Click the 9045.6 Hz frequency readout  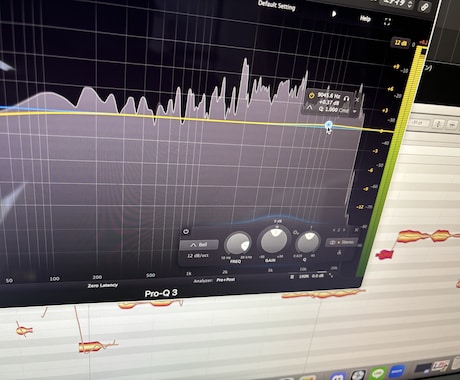[x=329, y=96]
